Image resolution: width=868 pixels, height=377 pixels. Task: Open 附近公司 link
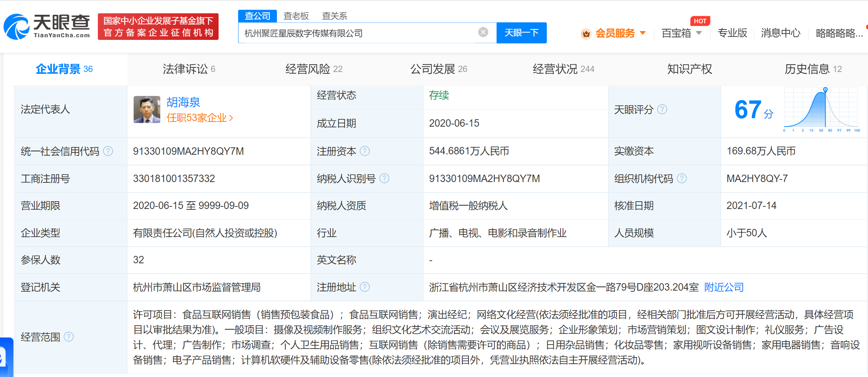pyautogui.click(x=724, y=287)
